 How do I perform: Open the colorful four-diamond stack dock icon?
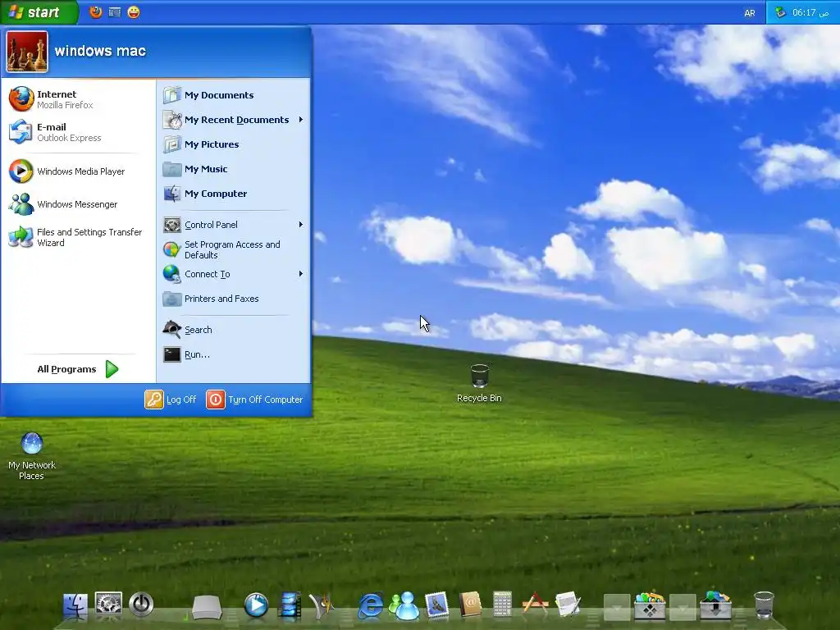click(650, 605)
